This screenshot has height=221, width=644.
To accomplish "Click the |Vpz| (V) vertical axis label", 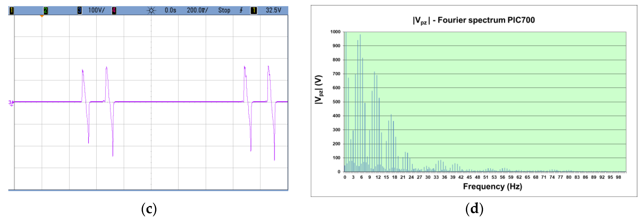I will (319, 90).
